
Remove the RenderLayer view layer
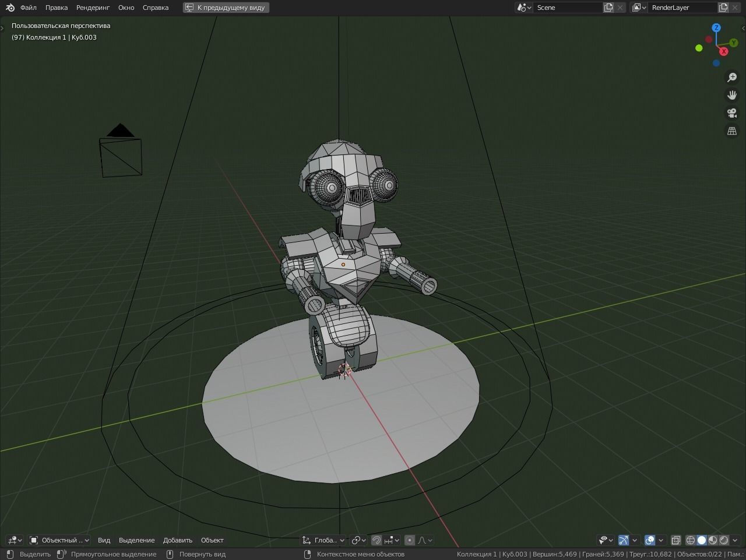[735, 8]
